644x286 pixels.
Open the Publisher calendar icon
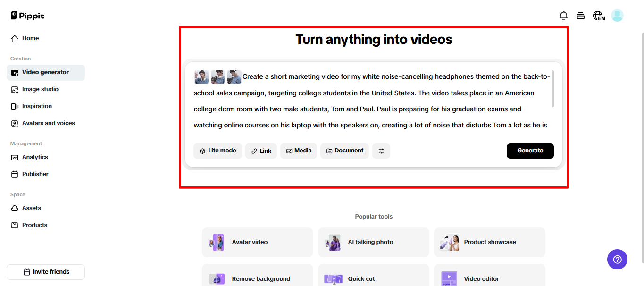click(16, 174)
